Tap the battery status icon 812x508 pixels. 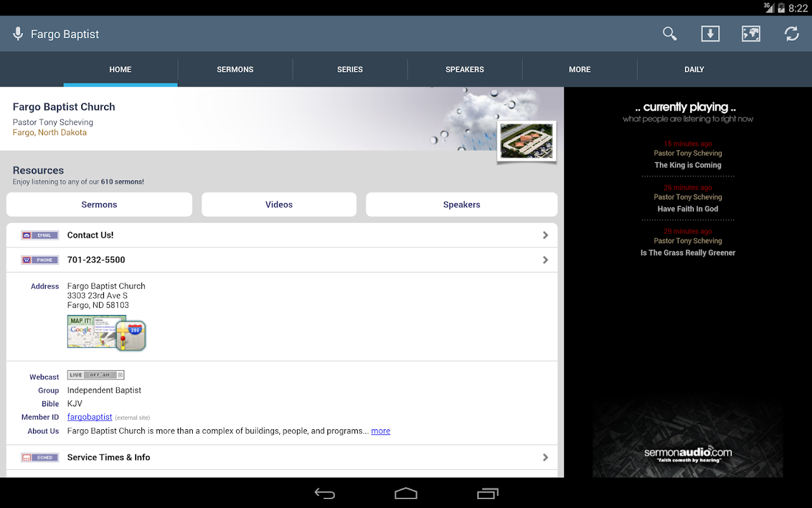click(x=782, y=8)
